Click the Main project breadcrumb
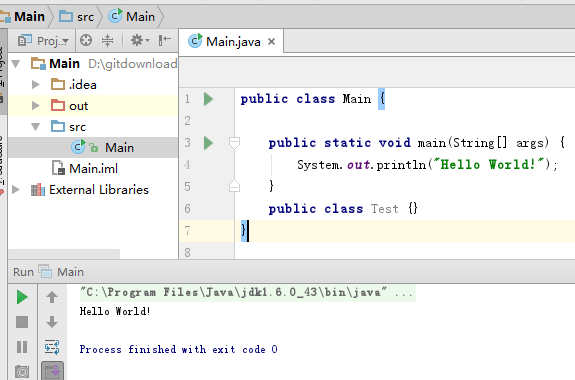This screenshot has width=575, height=380. coord(23,17)
